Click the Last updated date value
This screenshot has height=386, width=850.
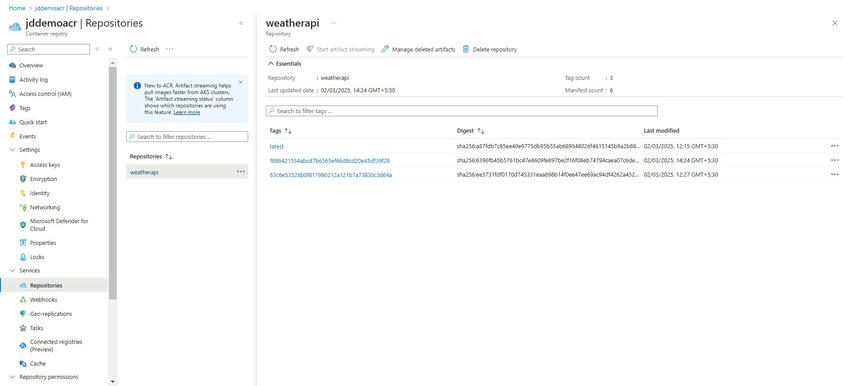coord(358,91)
